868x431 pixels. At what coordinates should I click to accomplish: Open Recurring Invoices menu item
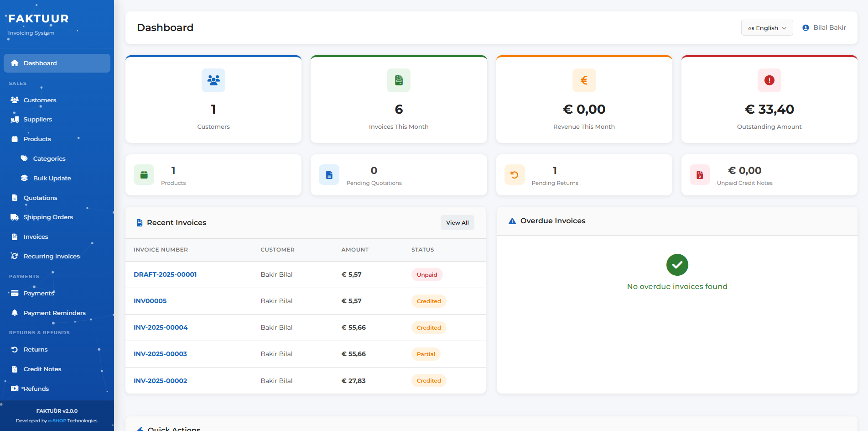click(52, 256)
